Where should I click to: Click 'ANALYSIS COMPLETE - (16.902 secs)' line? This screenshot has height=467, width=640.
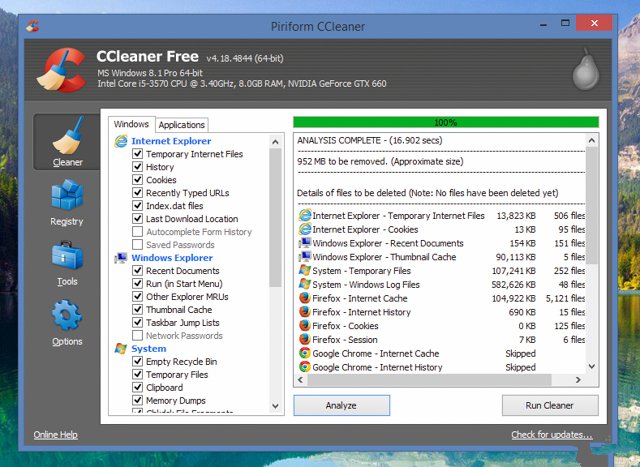click(x=369, y=140)
